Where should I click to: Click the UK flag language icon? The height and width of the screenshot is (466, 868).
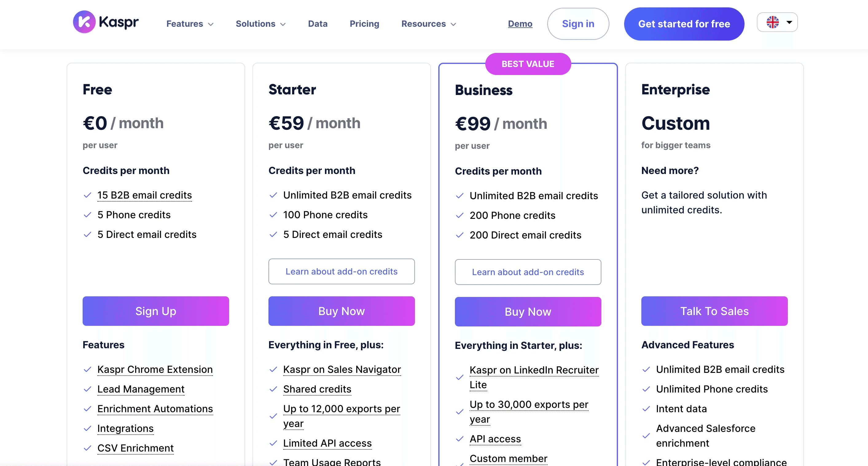773,22
